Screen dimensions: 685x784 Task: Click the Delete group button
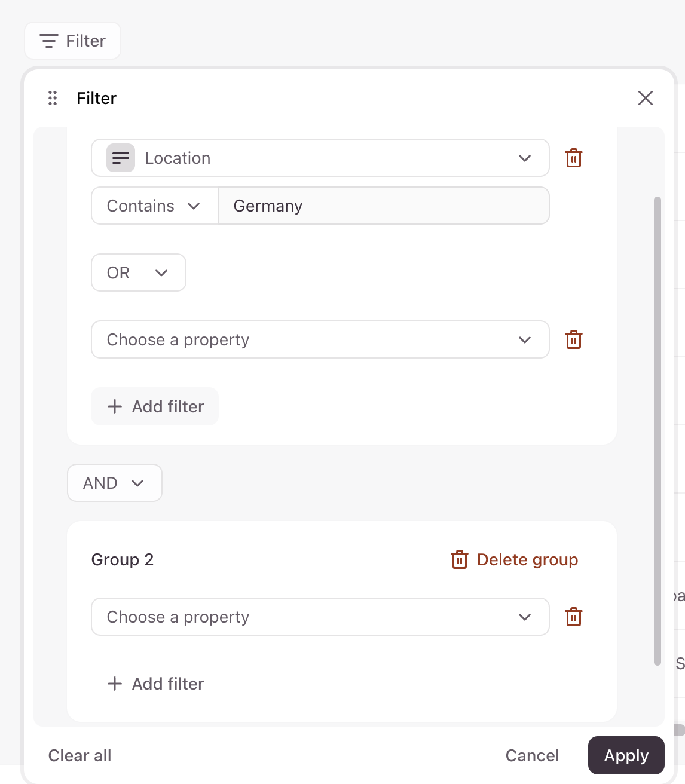pos(515,560)
